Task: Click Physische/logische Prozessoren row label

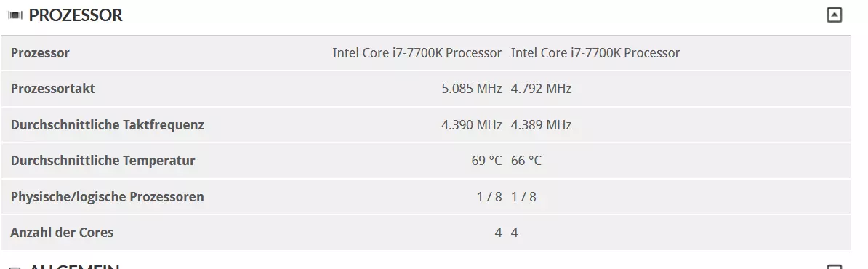Action: (107, 196)
